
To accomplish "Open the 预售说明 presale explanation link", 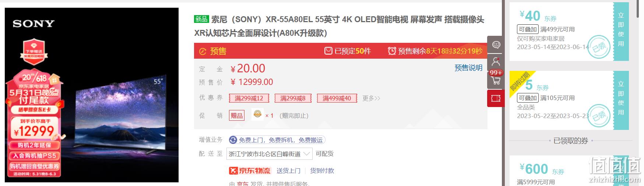I will (468, 68).
